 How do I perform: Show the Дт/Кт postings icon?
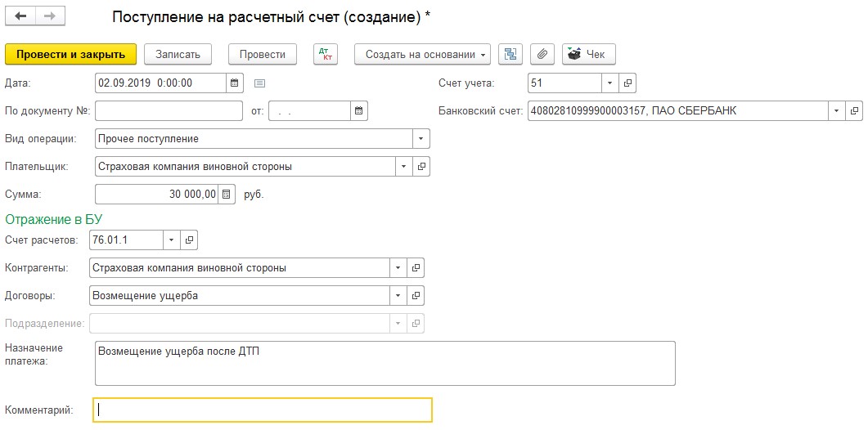tap(325, 54)
